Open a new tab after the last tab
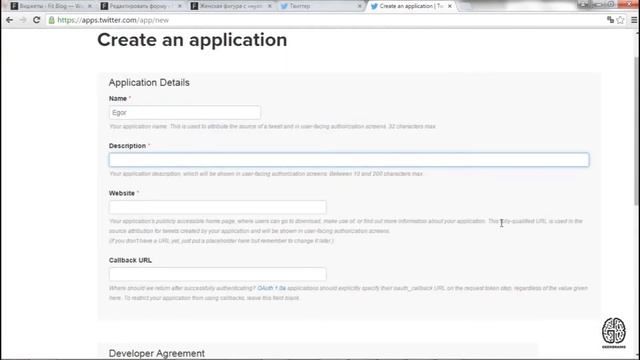Viewport: 640px width, 360px height. point(465,6)
